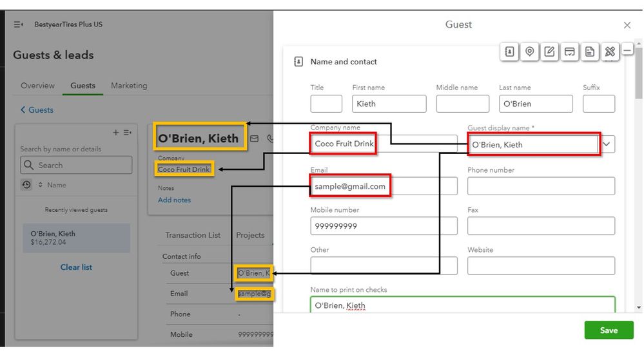Click into the Title field
The height and width of the screenshot is (362, 644).
(326, 104)
